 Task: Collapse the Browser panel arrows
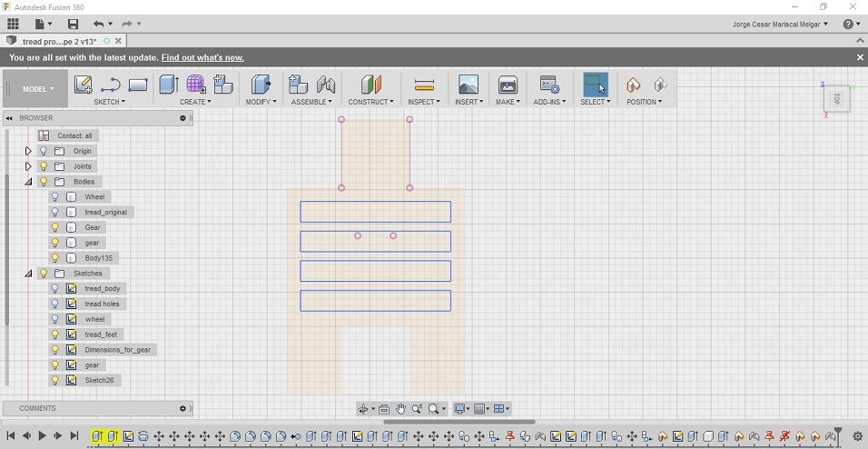pyautogui.click(x=9, y=118)
